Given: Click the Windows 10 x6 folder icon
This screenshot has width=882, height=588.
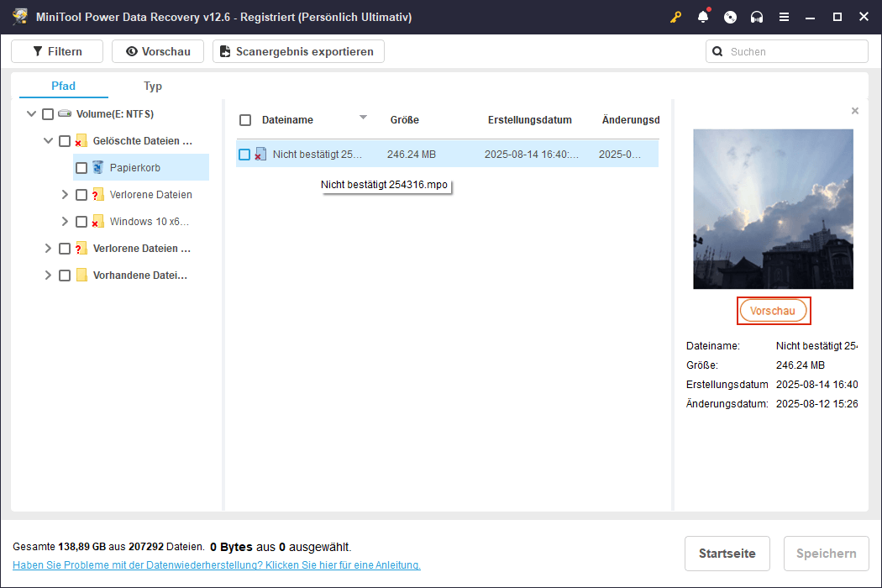Looking at the screenshot, I should 98,221.
